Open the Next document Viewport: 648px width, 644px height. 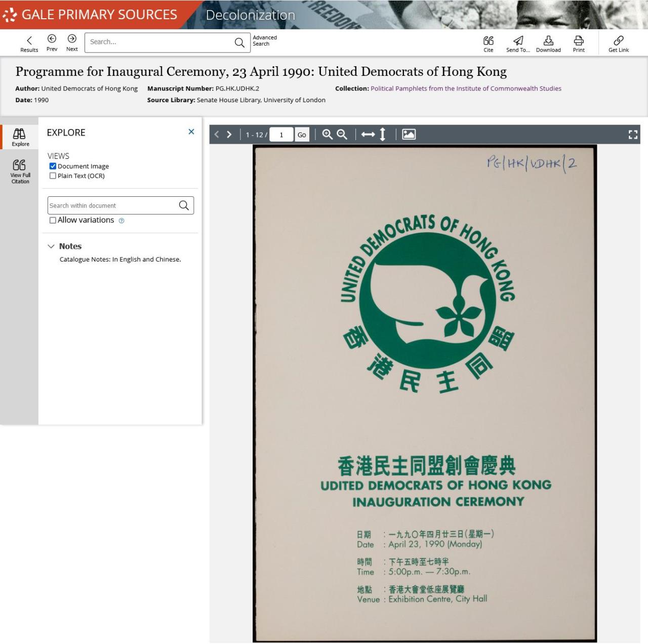(72, 43)
